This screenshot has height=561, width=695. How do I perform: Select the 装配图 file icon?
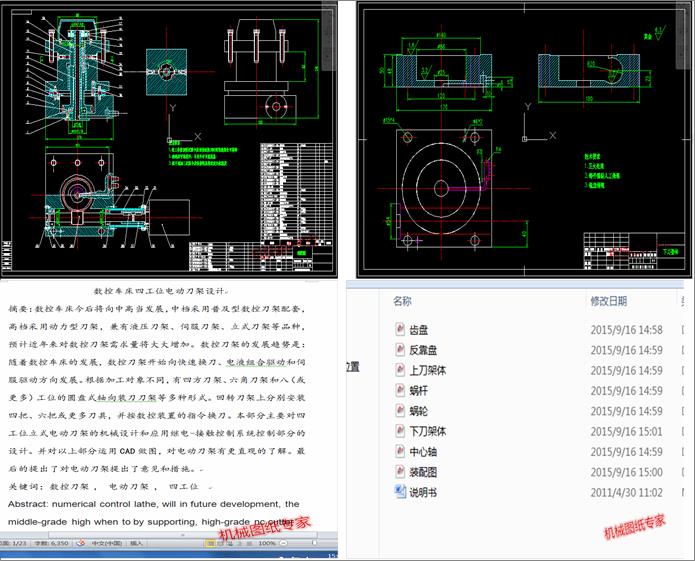pos(400,471)
